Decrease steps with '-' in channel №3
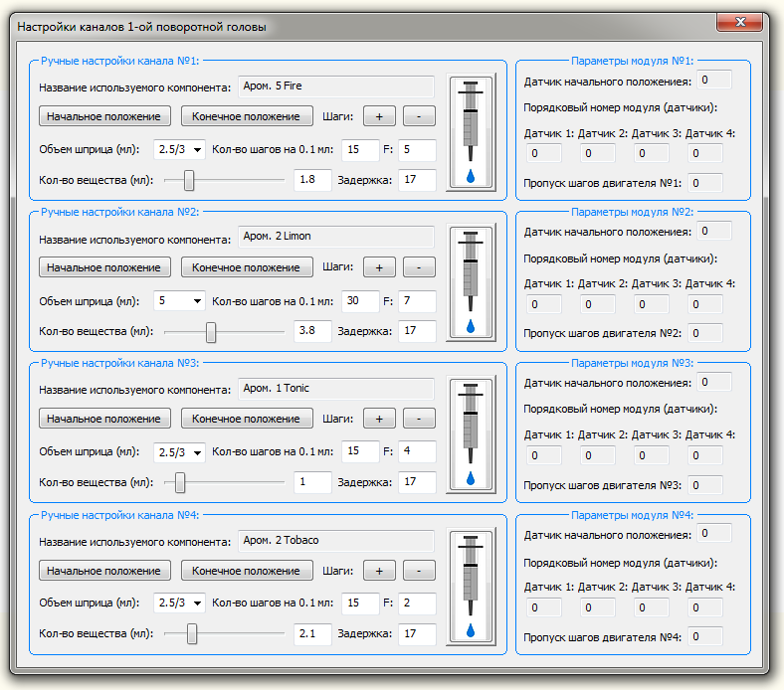This screenshot has height=690, width=784. click(419, 419)
